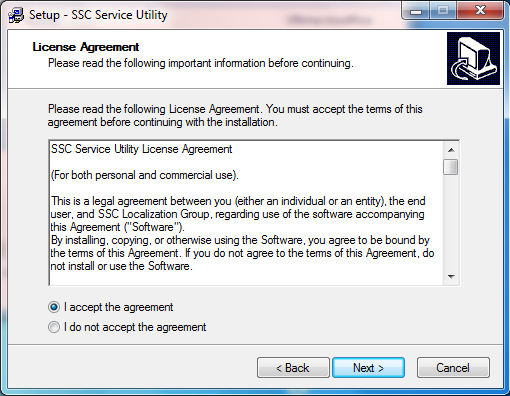The height and width of the screenshot is (396, 510).
Task: Click the license scrollbar thumb
Action: [x=451, y=167]
